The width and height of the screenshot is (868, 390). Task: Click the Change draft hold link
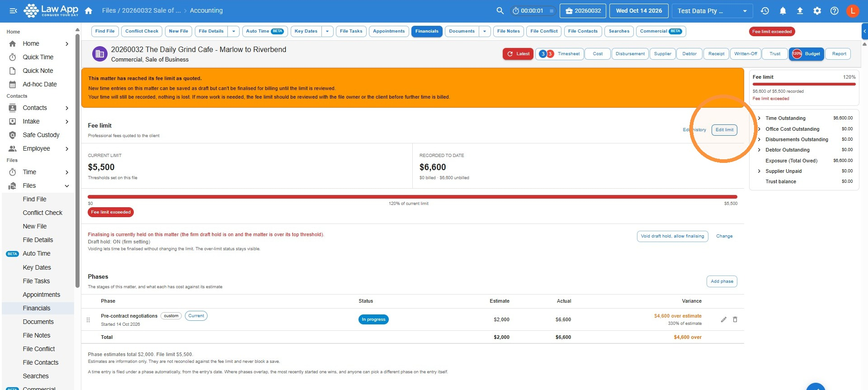coord(724,236)
